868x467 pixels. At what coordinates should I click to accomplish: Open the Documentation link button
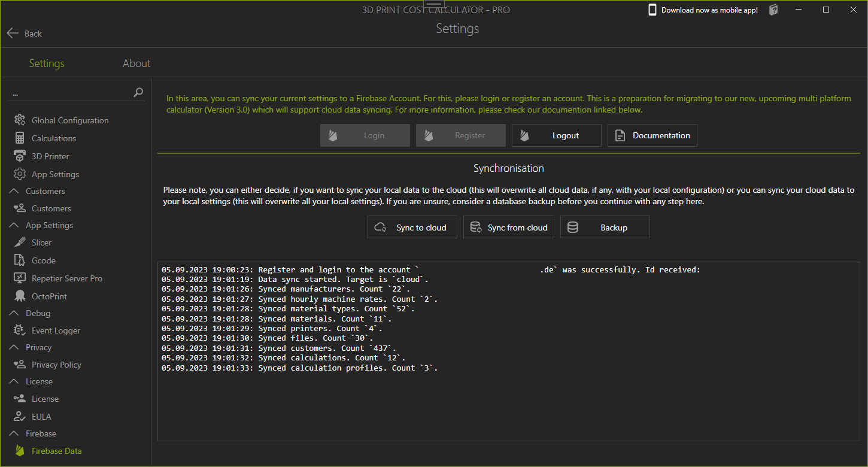[x=652, y=135]
